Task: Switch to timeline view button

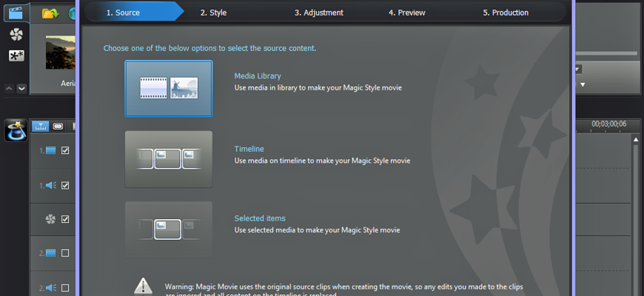Action: [x=40, y=126]
